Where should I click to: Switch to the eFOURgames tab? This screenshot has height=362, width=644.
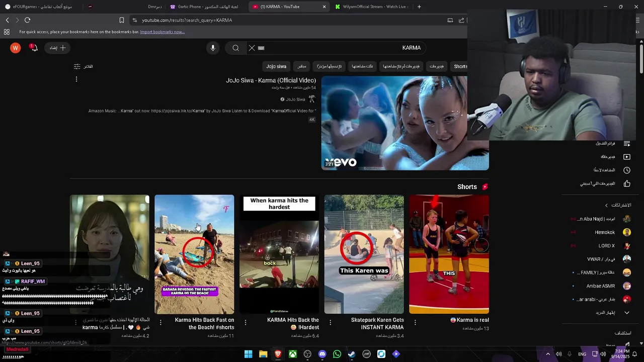(x=40, y=7)
